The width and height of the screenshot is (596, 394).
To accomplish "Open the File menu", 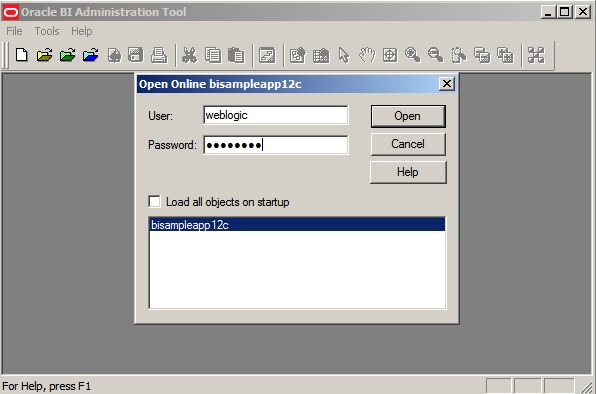I will coord(14,31).
